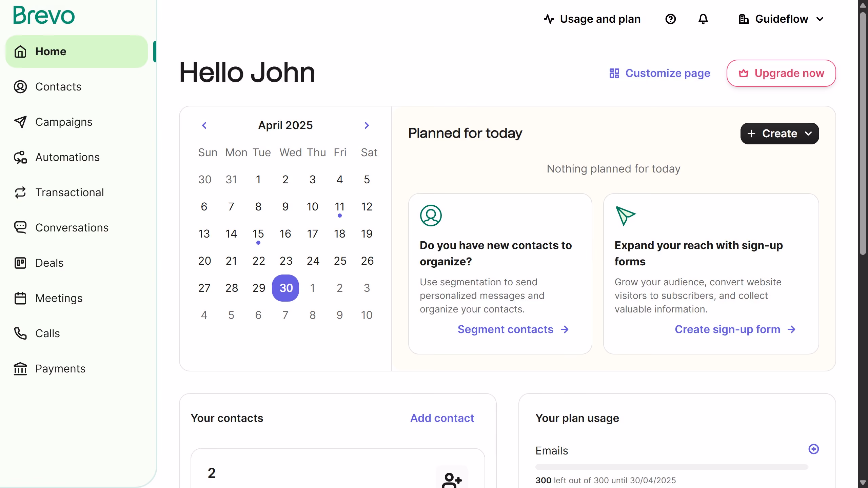Open Contacts in the sidebar
Viewport: 868px width, 488px height.
pos(77,87)
